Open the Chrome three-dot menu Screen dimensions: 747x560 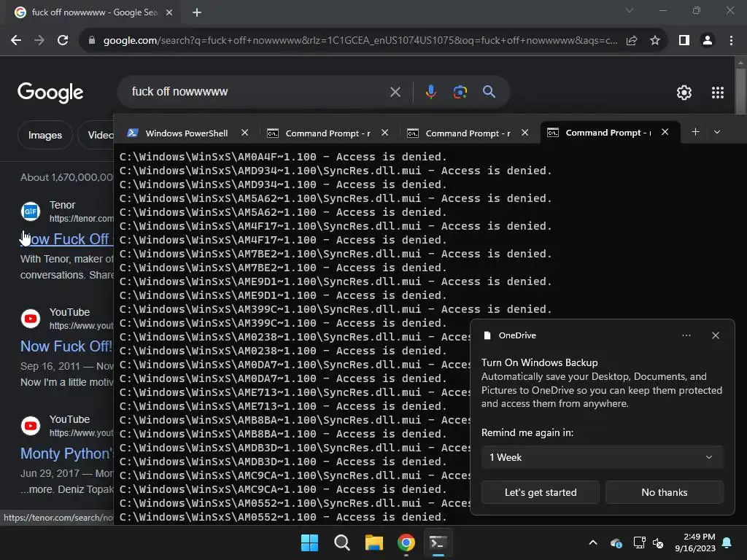[731, 41]
